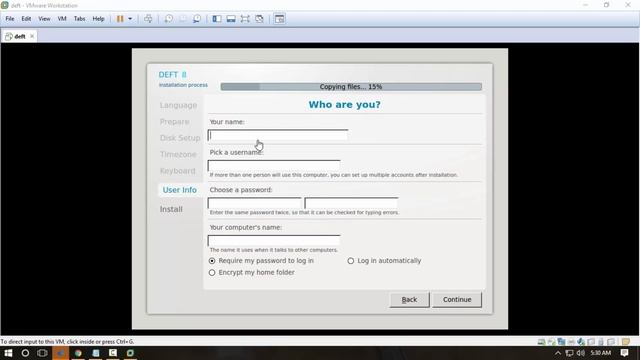The image size is (640, 360).
Task: Click the Prepare step in sidebar
Action: [175, 122]
